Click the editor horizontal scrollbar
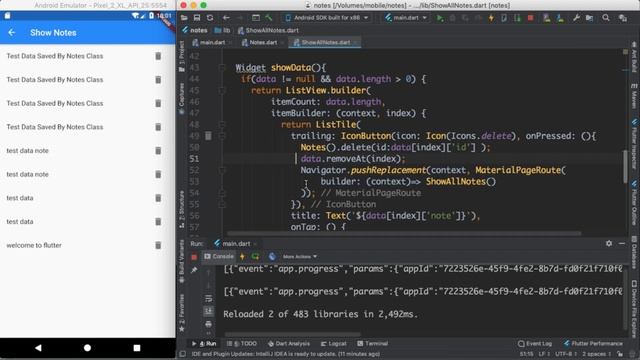This screenshot has height=360, width=640. pyautogui.click(x=403, y=233)
